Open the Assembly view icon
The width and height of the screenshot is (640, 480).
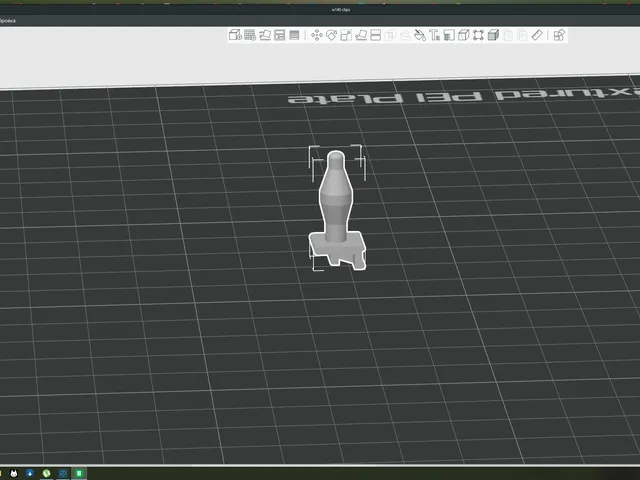[559, 36]
